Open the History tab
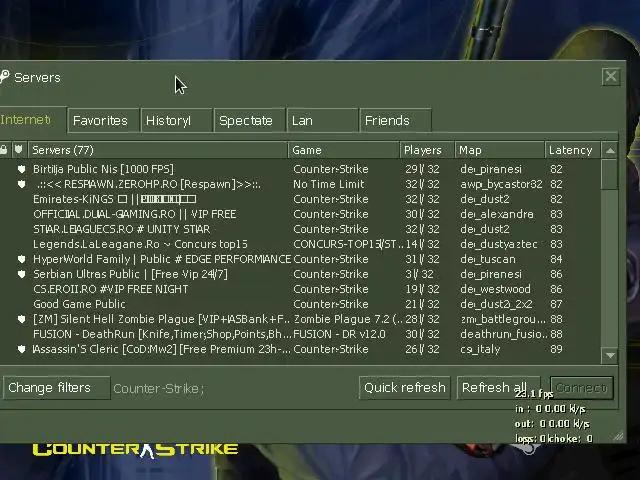Image resolution: width=640 pixels, height=480 pixels. point(176,120)
